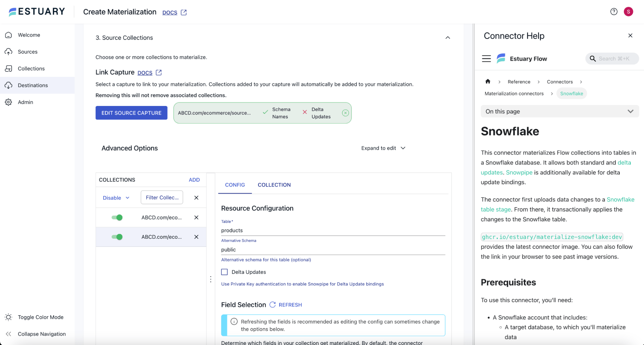Click the docs home breadcrumb icon
This screenshot has width=644, height=345.
[x=488, y=81]
